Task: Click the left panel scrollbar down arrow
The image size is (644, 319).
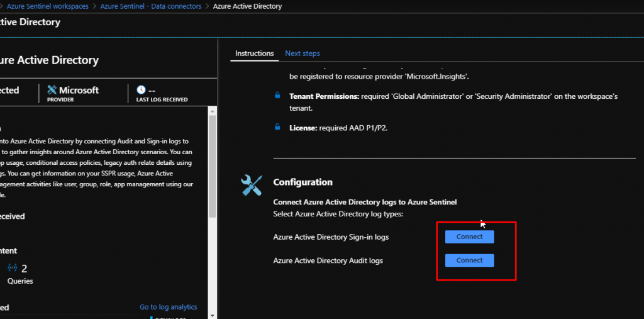Action: click(x=212, y=315)
